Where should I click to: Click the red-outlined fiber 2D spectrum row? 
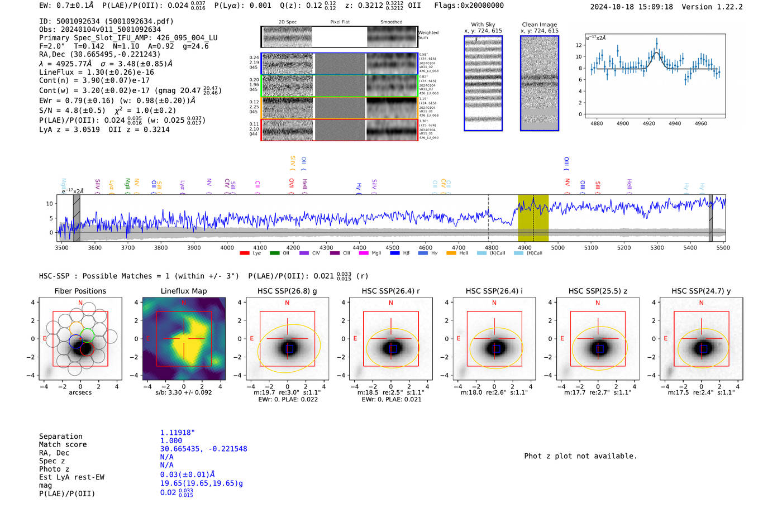point(340,130)
